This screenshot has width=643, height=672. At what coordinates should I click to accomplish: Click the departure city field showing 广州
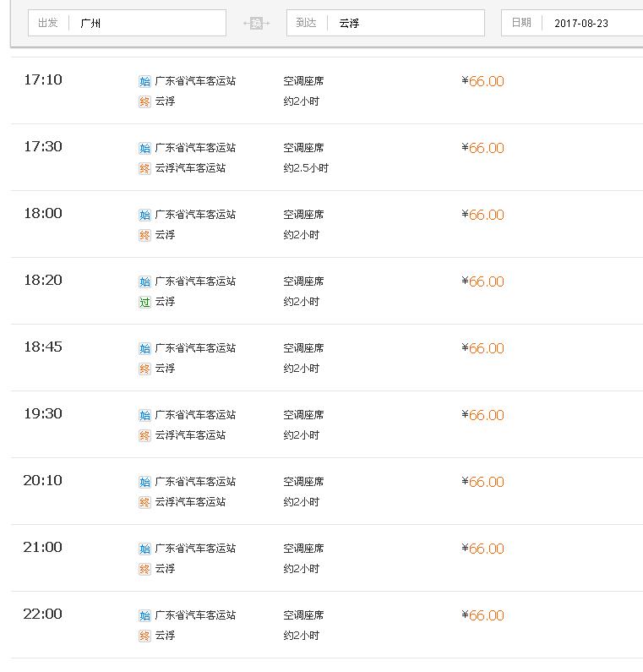[x=127, y=23]
